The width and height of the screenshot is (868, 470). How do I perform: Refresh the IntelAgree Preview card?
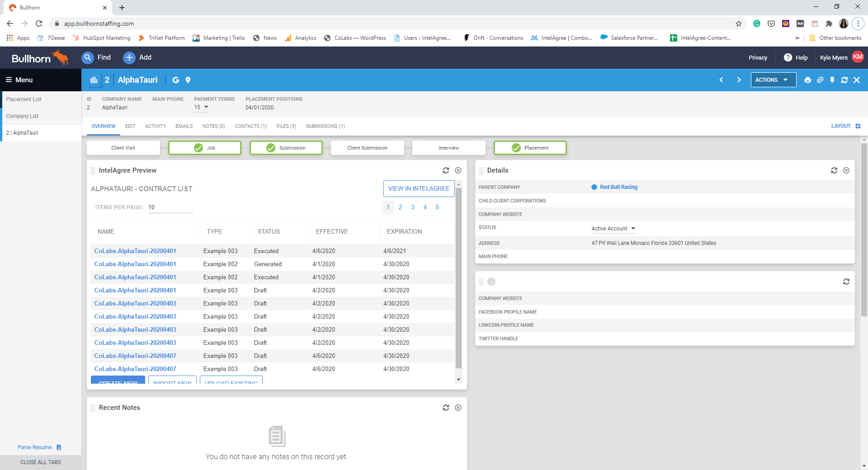coord(446,170)
